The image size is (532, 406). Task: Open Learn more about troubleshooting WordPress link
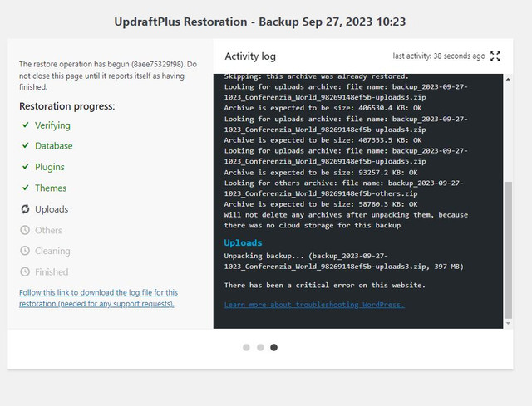(x=314, y=305)
